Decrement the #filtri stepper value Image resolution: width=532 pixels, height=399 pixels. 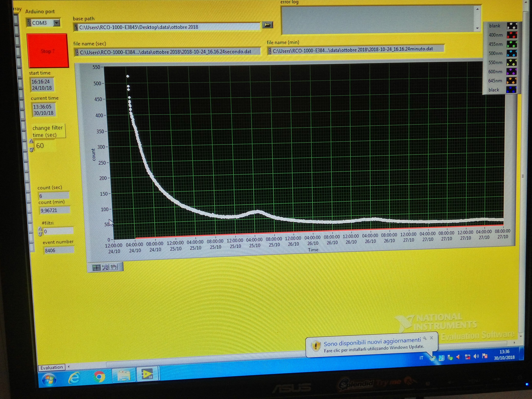coord(40,234)
